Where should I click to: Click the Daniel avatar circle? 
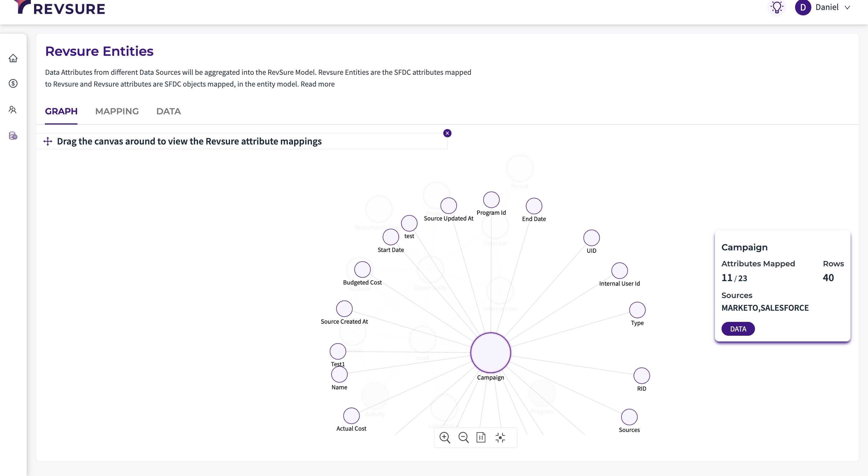(803, 8)
